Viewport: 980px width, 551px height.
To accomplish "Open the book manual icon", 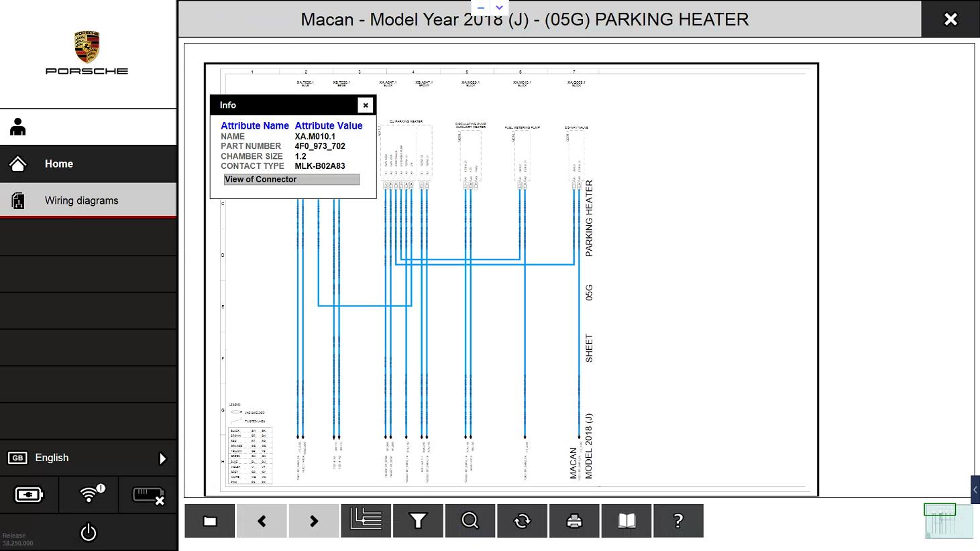I will pyautogui.click(x=627, y=521).
